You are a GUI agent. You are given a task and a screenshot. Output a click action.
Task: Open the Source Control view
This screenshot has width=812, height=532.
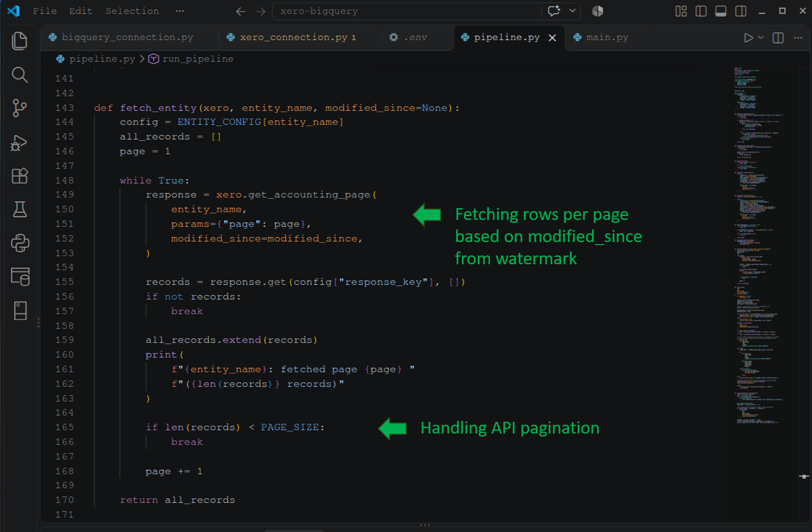[20, 108]
